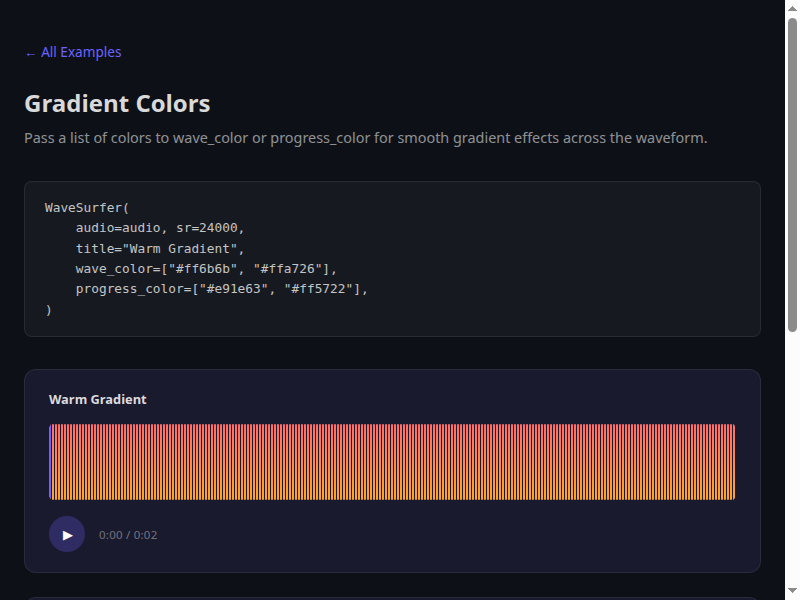Viewport: 800px width, 600px height.
Task: Click the progress_color code line
Action: (x=221, y=289)
